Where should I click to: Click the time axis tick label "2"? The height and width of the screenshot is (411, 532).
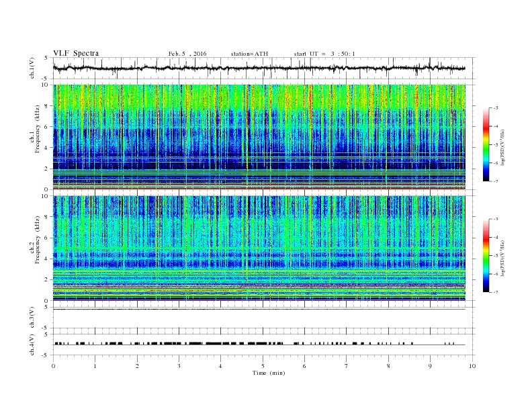pyautogui.click(x=137, y=366)
